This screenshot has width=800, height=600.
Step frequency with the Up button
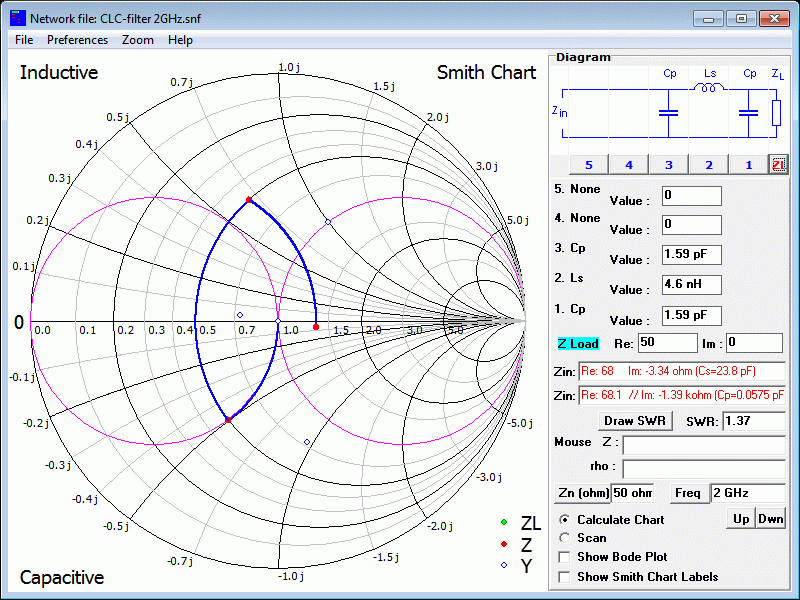(741, 519)
